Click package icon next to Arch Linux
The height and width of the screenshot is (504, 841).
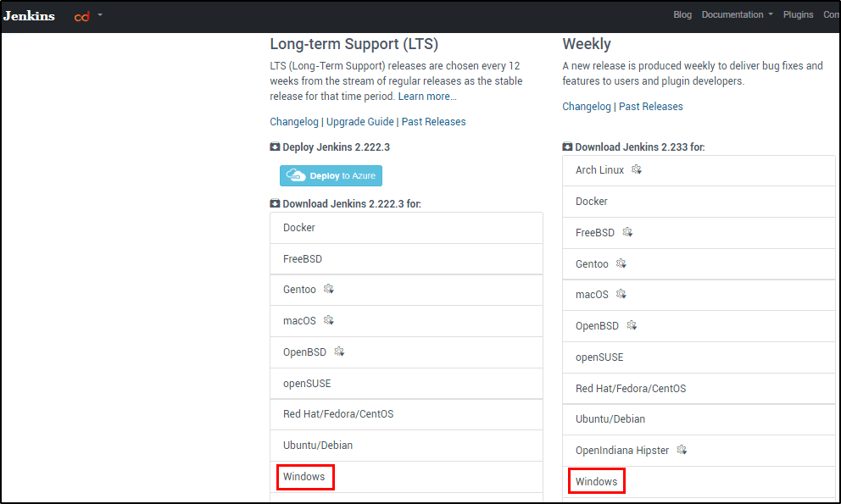point(637,170)
